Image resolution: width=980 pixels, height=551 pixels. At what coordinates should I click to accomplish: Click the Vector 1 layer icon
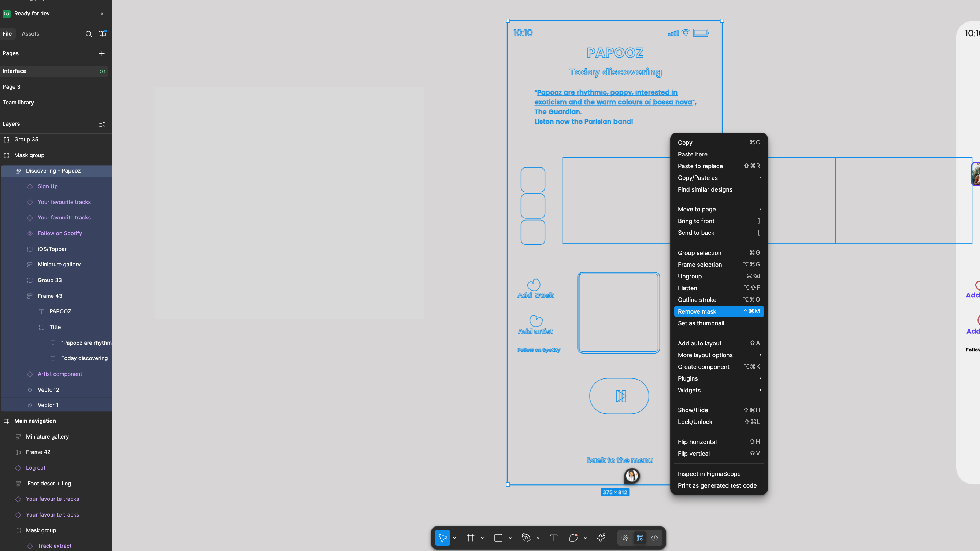30,405
